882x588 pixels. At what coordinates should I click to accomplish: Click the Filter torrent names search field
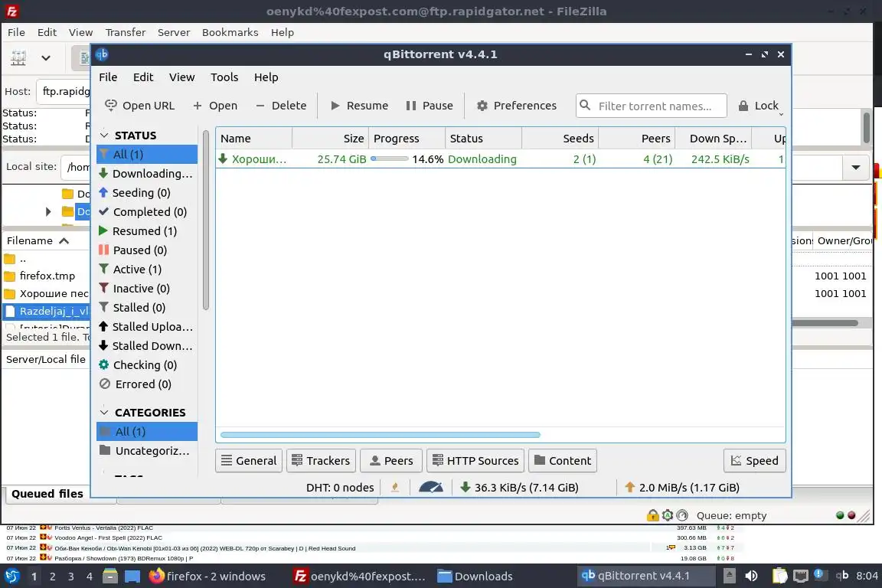click(652, 106)
